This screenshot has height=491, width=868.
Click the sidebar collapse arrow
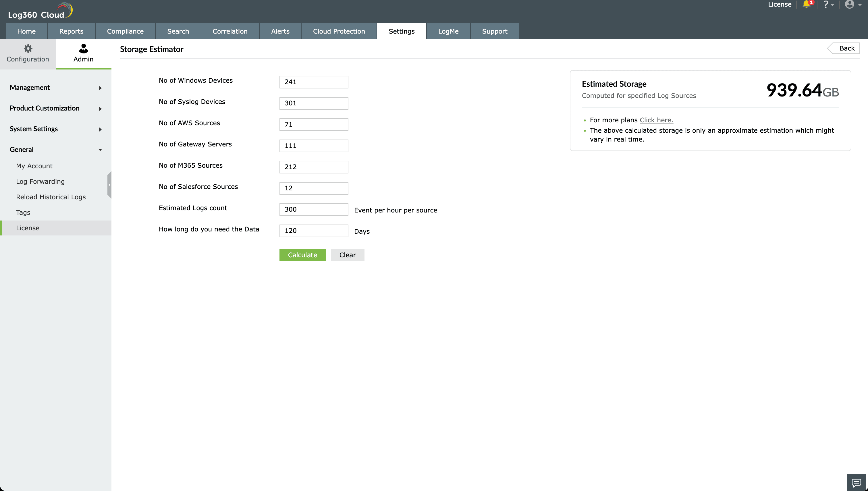tap(109, 185)
